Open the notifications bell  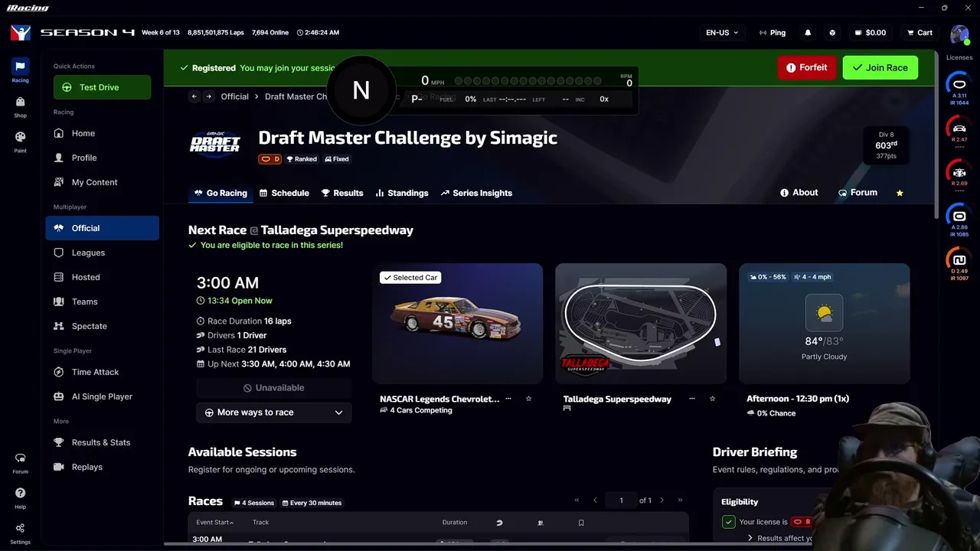click(x=808, y=33)
